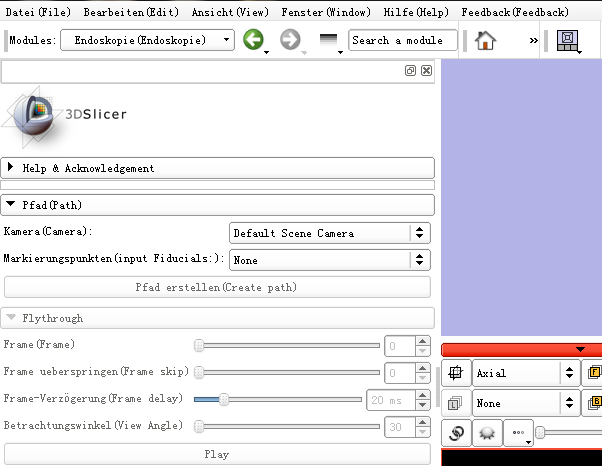Toggle the slice link chain icon
The width and height of the screenshot is (602, 466).
point(455,433)
